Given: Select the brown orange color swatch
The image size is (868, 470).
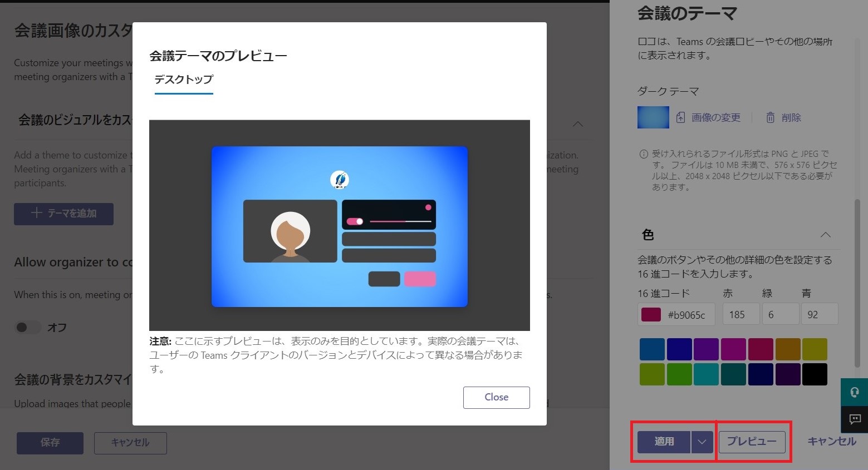Looking at the screenshot, I should click(788, 349).
